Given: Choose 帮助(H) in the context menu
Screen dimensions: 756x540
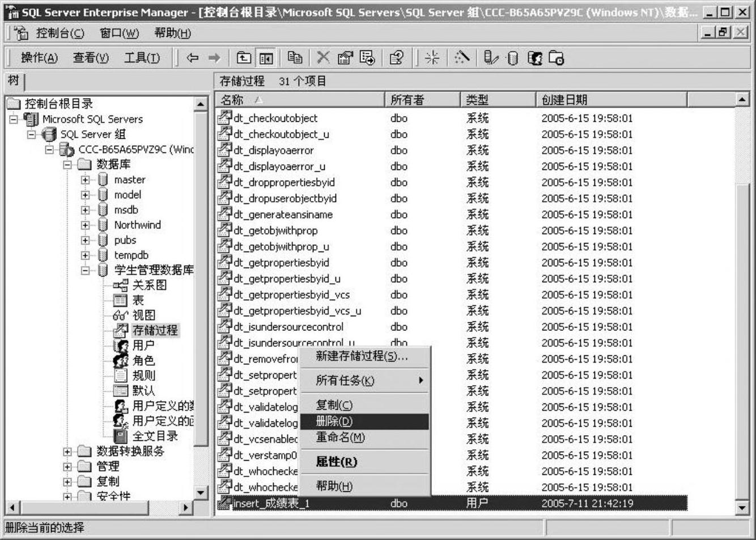Looking at the screenshot, I should point(364,486).
